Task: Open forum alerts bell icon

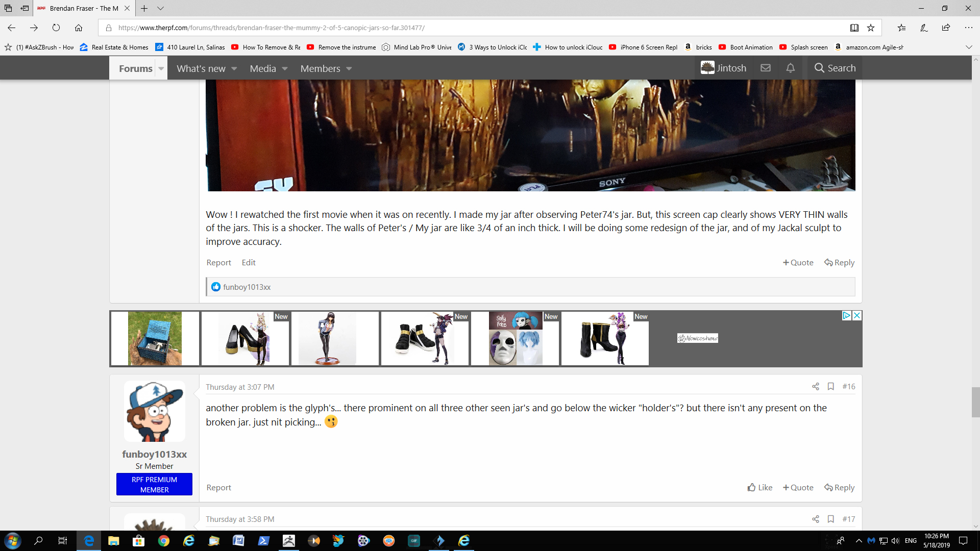Action: (791, 68)
